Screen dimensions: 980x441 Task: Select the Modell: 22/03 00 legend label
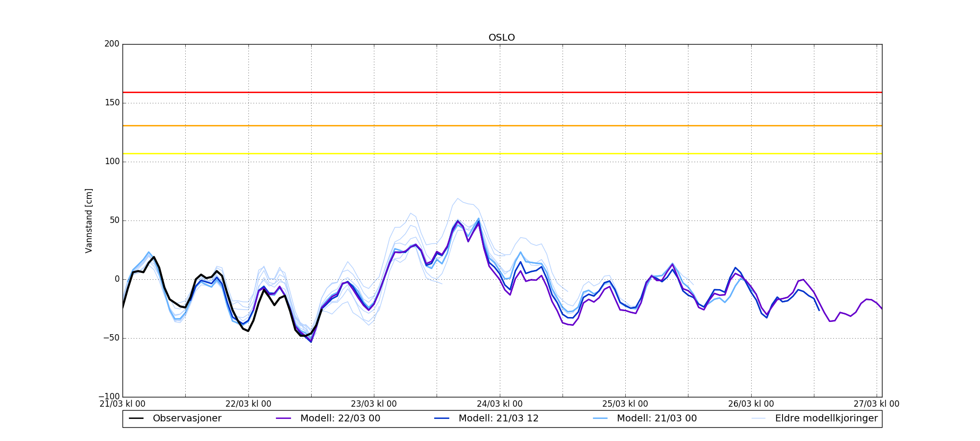point(340,418)
